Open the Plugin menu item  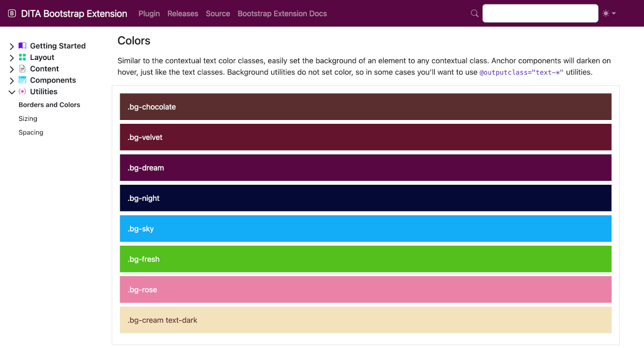[x=149, y=14]
